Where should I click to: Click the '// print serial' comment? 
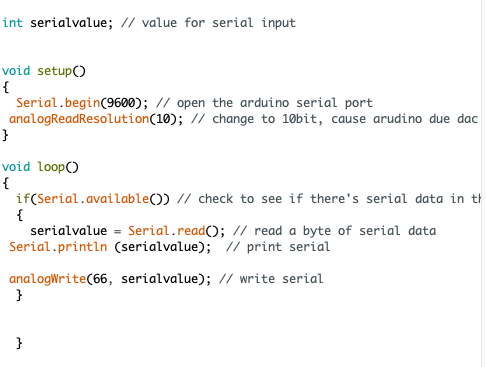click(278, 247)
